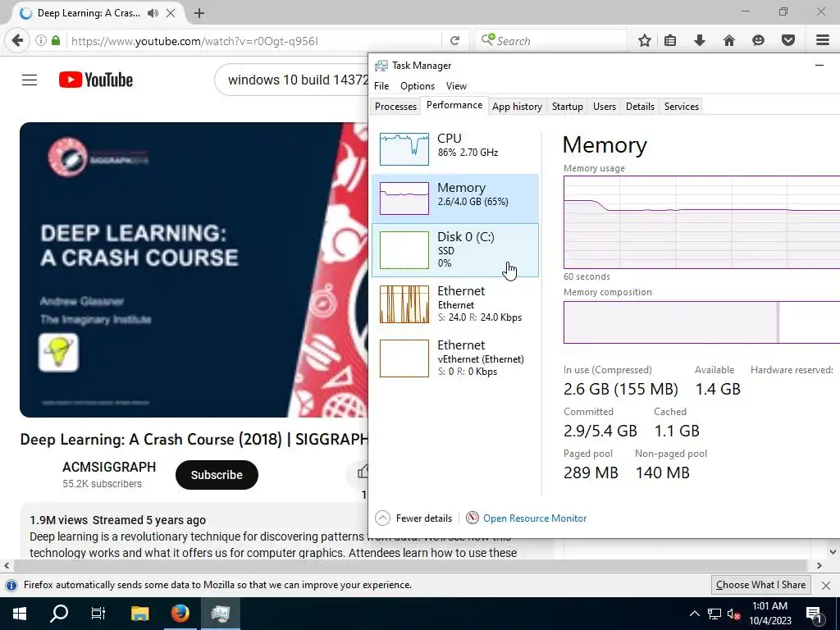840x630 pixels.
Task: Open Task Manager Options menu
Action: point(418,85)
